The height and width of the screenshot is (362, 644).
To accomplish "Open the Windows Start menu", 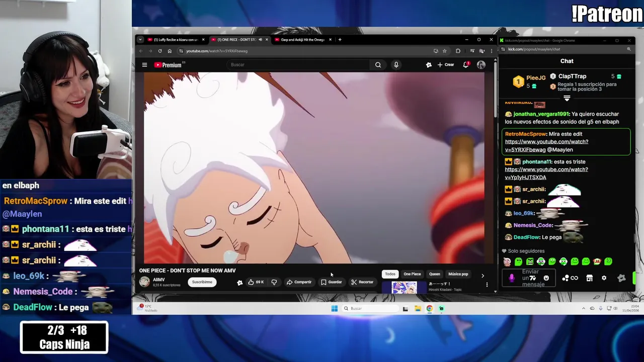I will click(334, 308).
